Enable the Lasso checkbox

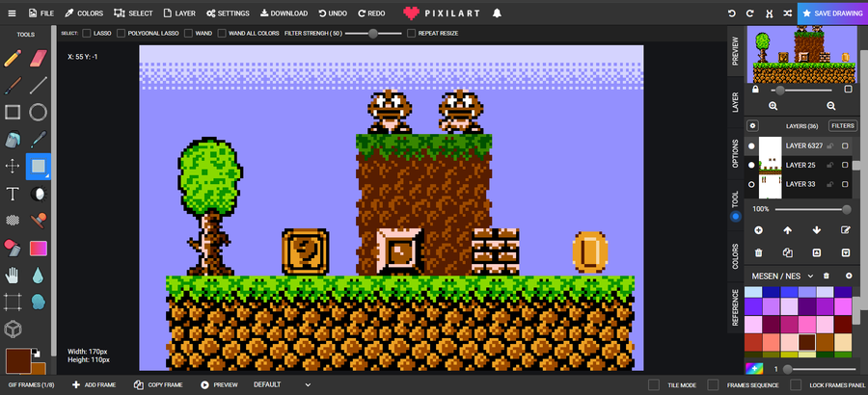pos(87,33)
